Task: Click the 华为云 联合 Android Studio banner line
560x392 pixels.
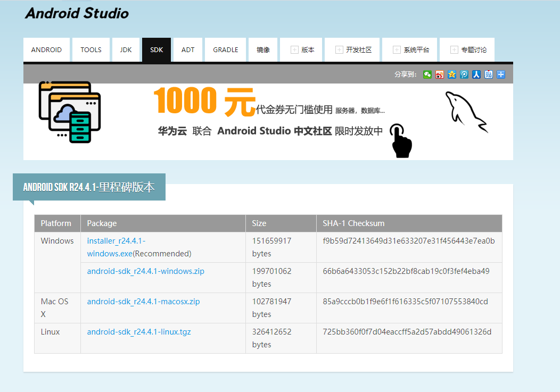Action: pyautogui.click(x=270, y=131)
